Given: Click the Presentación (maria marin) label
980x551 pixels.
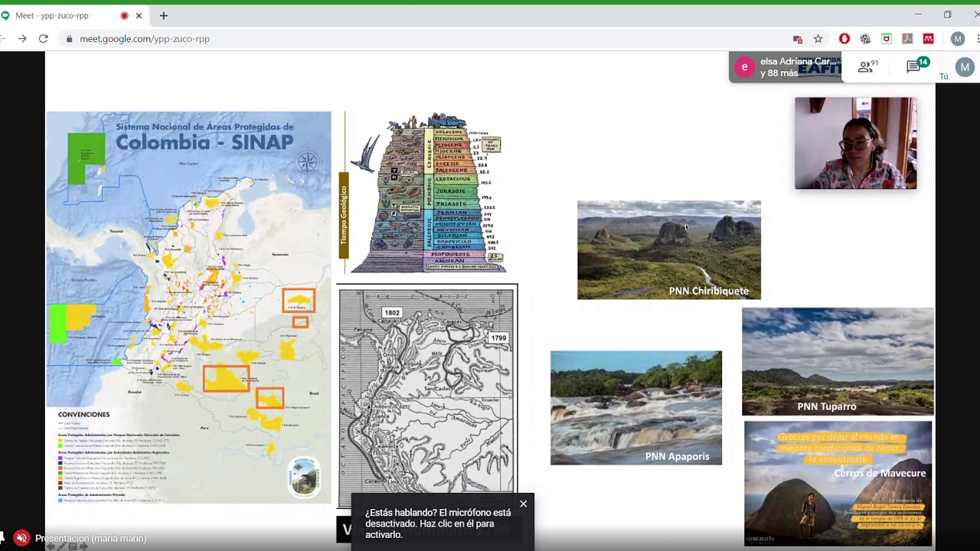Looking at the screenshot, I should coord(90,538).
